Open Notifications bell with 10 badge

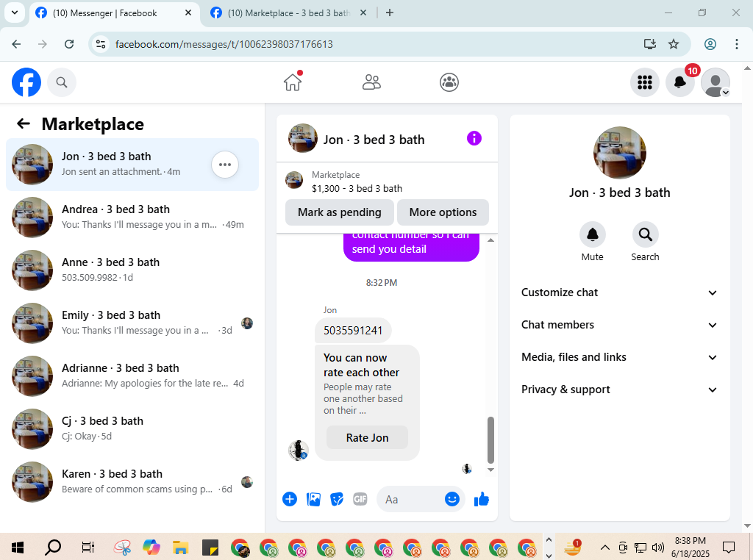[680, 82]
